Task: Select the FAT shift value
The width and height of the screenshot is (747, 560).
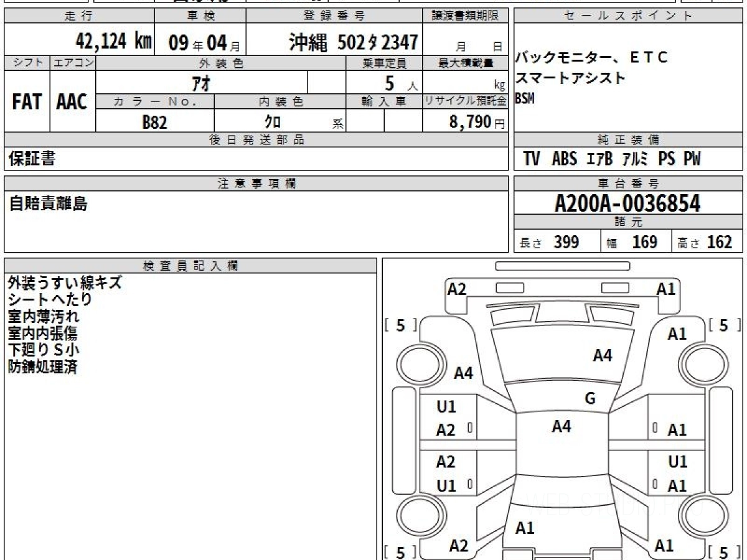Action: tap(27, 103)
